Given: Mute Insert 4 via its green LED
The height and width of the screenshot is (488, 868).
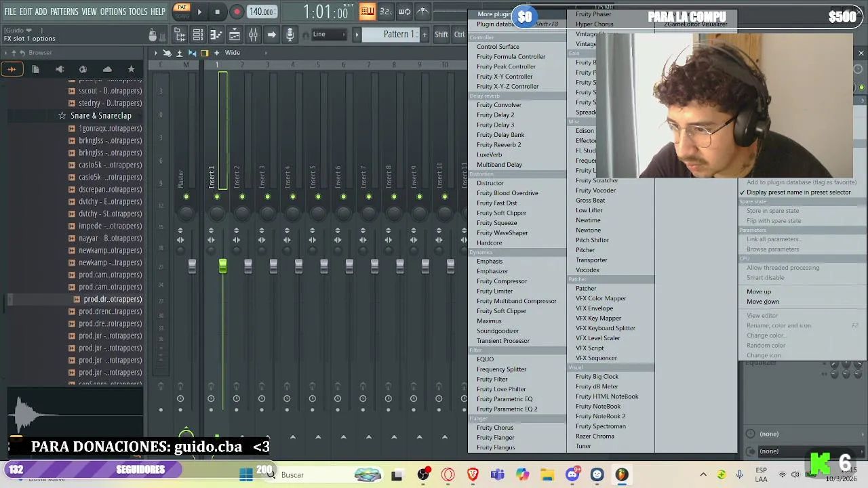Looking at the screenshot, I should pyautogui.click(x=292, y=197).
